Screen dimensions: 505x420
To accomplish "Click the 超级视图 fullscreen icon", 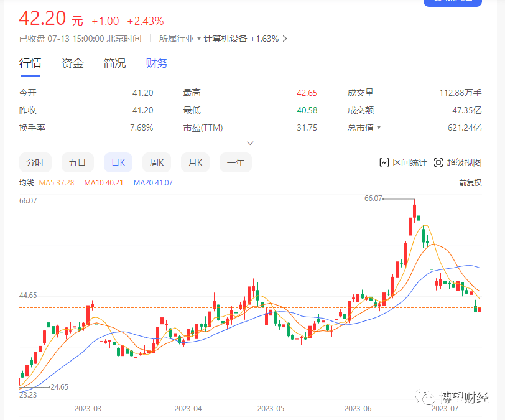I will click(x=438, y=162).
